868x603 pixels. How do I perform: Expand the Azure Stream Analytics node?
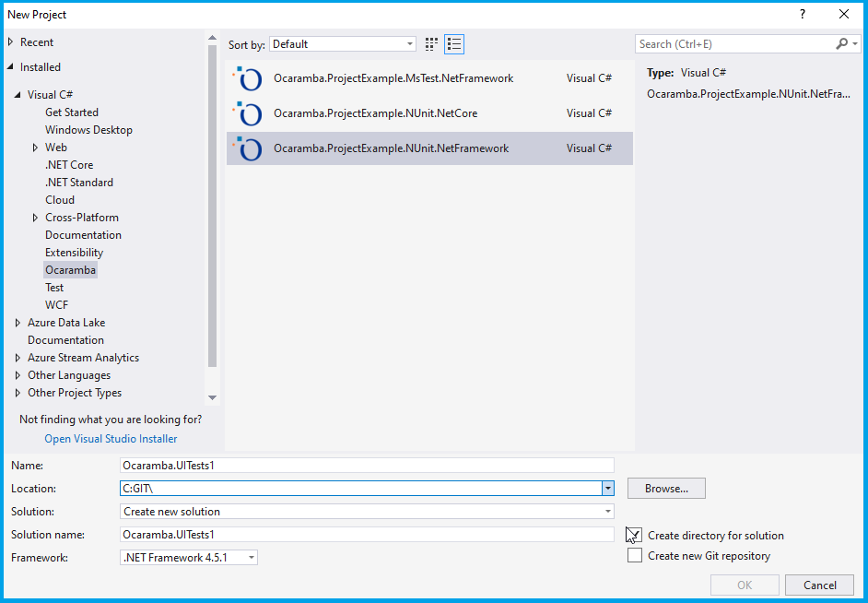click(18, 358)
